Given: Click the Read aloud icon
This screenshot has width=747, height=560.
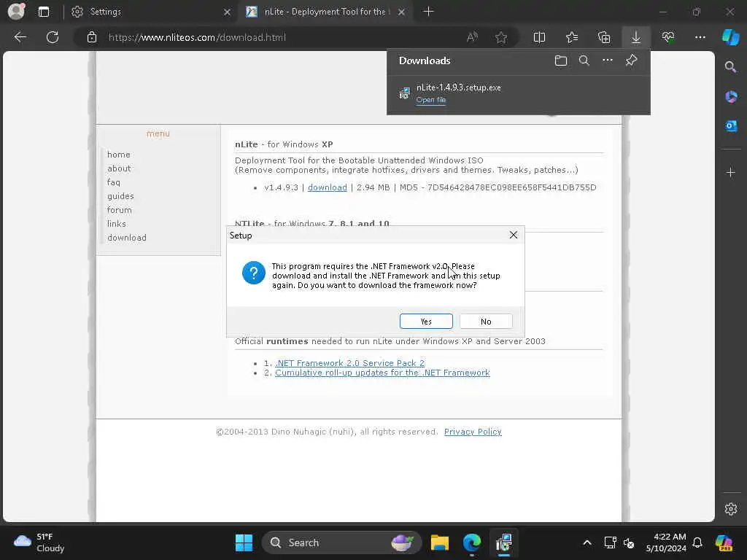Looking at the screenshot, I should tap(472, 37).
